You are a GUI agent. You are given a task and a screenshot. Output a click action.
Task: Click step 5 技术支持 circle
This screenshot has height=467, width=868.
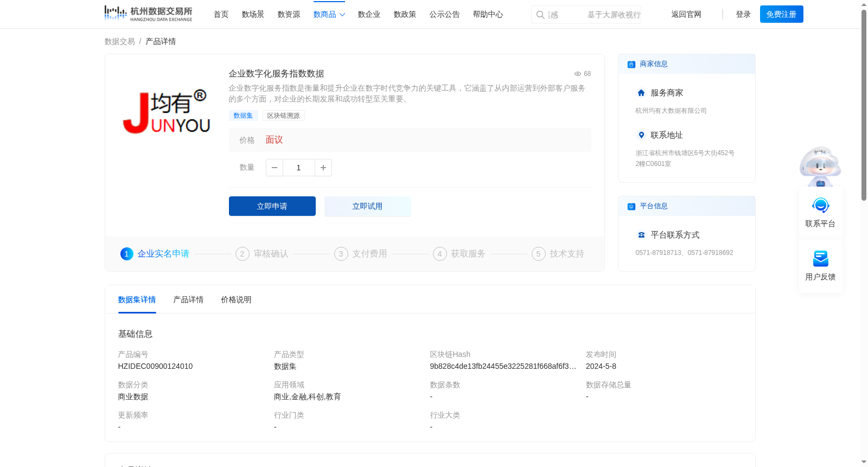[x=539, y=254]
